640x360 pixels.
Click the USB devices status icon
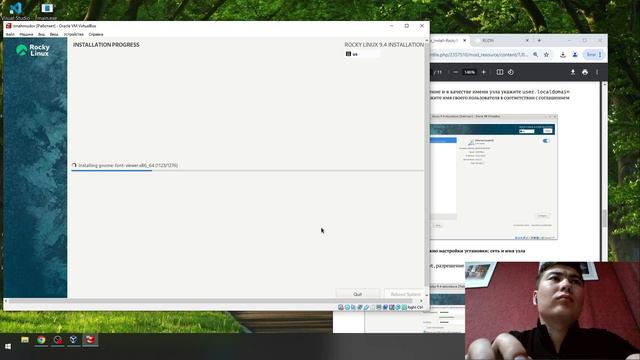pos(366,307)
